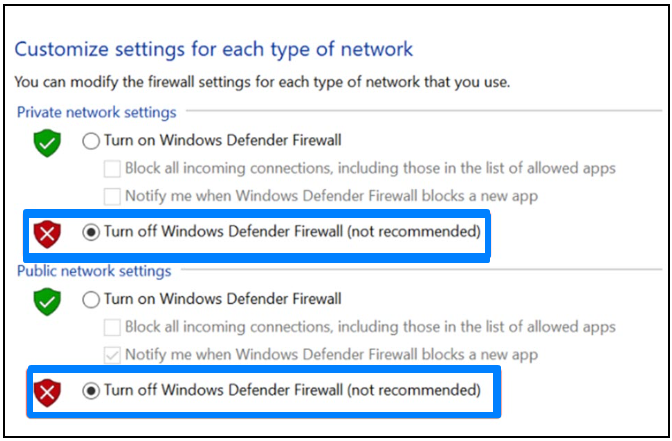Select Turn on Windows Defender Firewall radio for Private
Screen dimensions: 672x441
[x=92, y=141]
